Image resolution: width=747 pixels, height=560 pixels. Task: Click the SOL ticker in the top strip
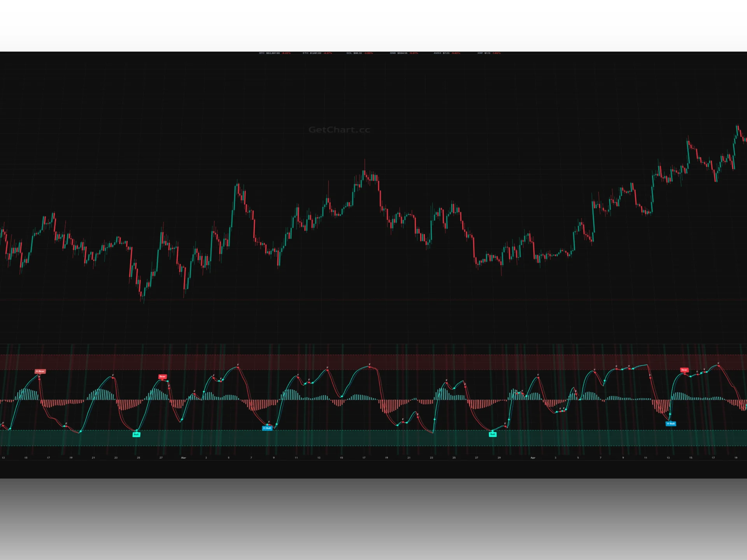pyautogui.click(x=359, y=53)
